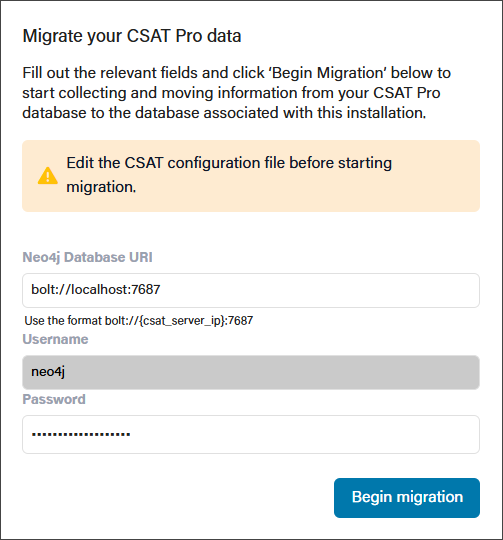Click the 'Use the format bolt://' hint text

[x=139, y=321]
